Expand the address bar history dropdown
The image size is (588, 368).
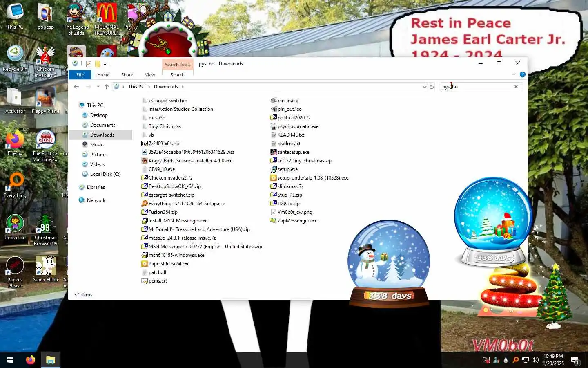424,87
